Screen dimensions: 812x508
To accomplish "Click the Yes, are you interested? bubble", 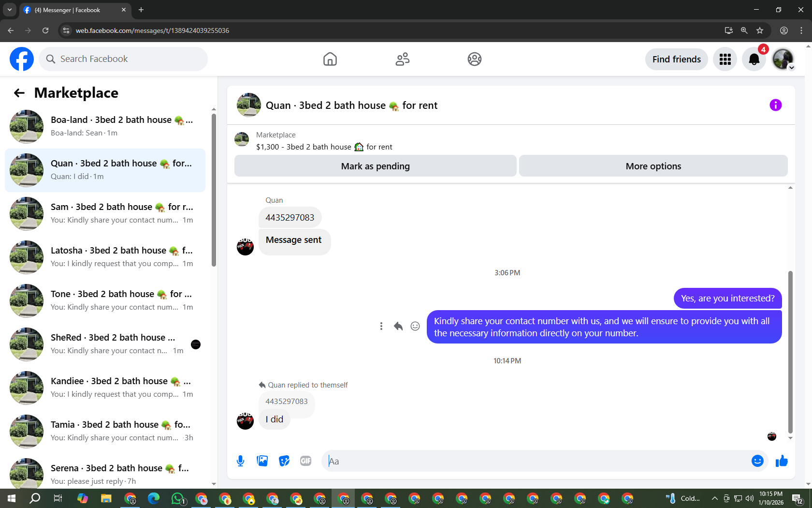I will point(728,299).
